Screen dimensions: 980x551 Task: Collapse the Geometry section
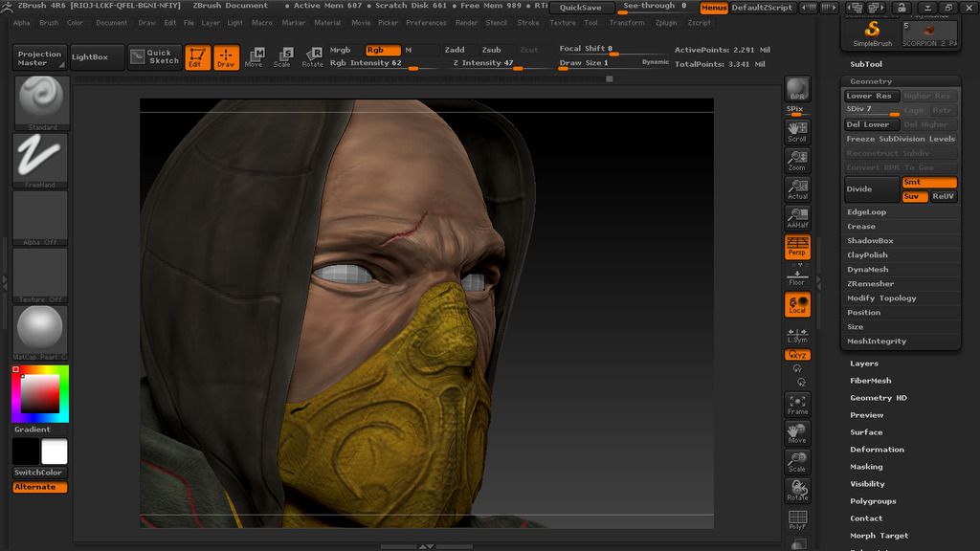pos(871,81)
